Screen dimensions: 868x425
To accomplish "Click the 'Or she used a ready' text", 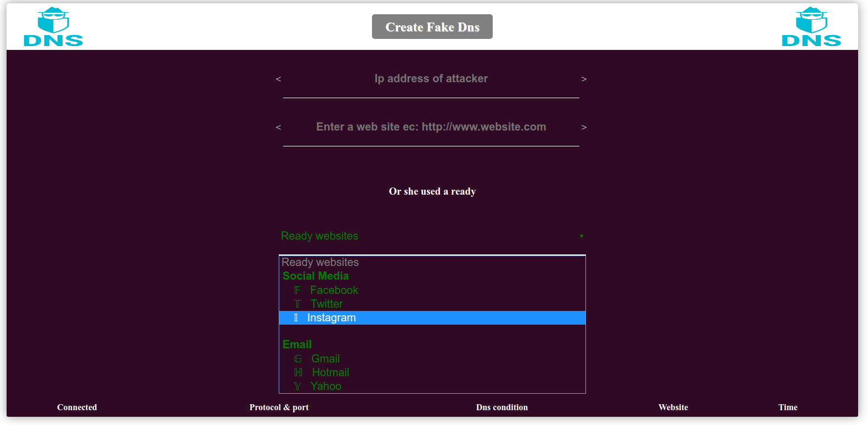I will (x=432, y=191).
